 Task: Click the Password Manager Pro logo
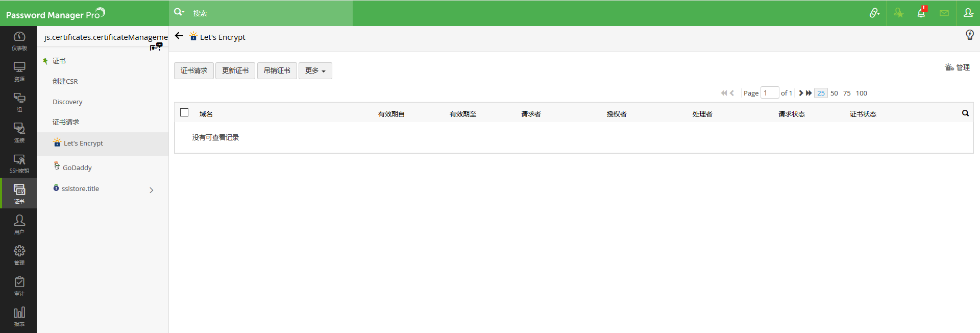click(55, 14)
